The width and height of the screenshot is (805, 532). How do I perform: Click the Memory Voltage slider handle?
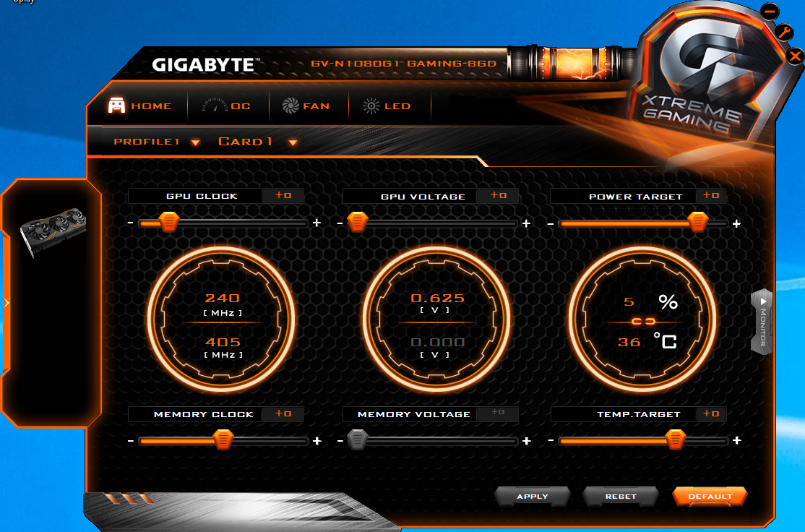(x=358, y=439)
